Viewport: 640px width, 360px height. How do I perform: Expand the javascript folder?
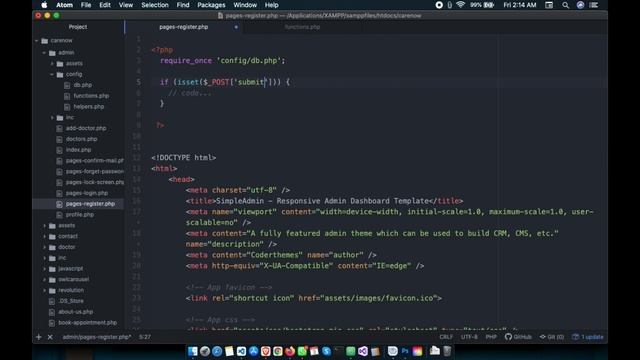pos(44,269)
